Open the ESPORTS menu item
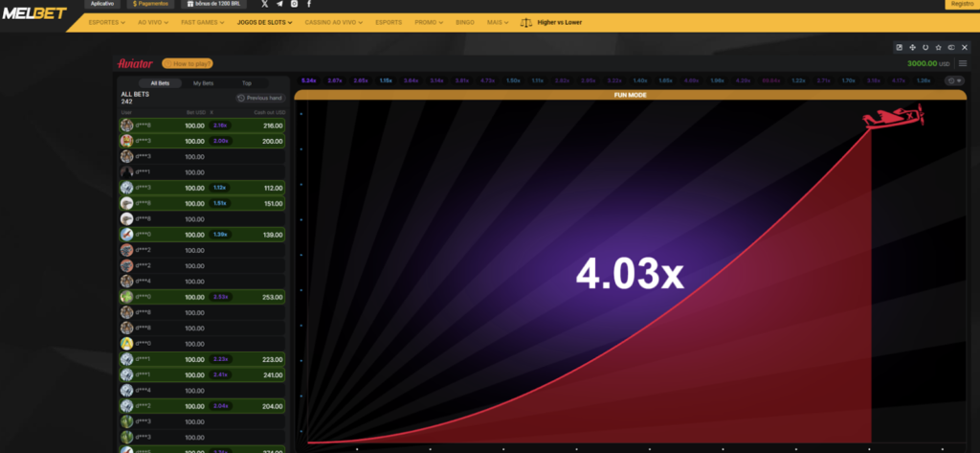Screen dimensions: 980x453 pyautogui.click(x=389, y=23)
